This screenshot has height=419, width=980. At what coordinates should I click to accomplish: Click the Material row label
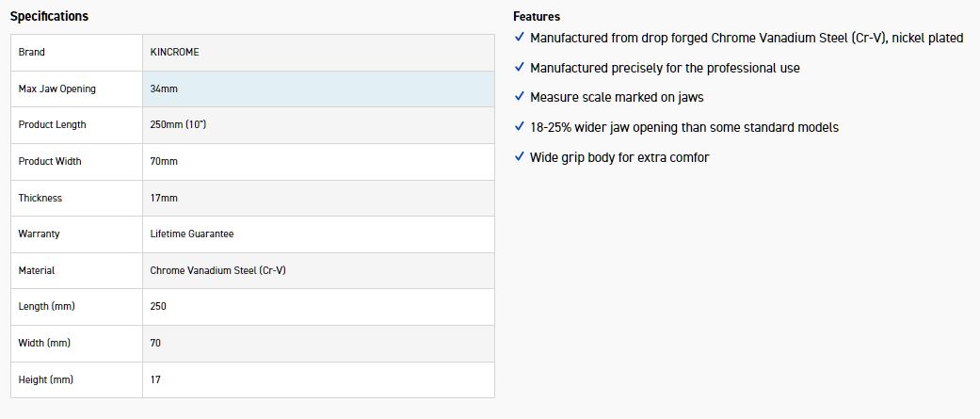click(x=37, y=270)
